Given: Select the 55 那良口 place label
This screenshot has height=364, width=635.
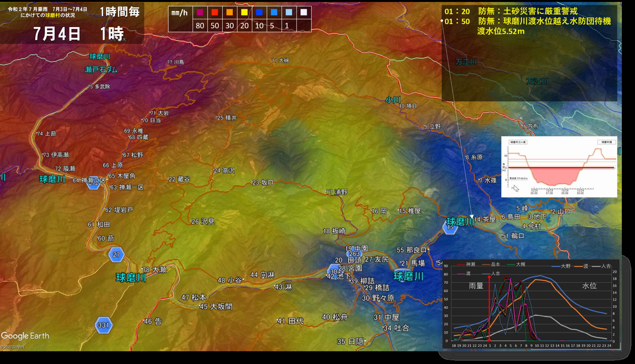Looking at the screenshot, I should (412, 250).
